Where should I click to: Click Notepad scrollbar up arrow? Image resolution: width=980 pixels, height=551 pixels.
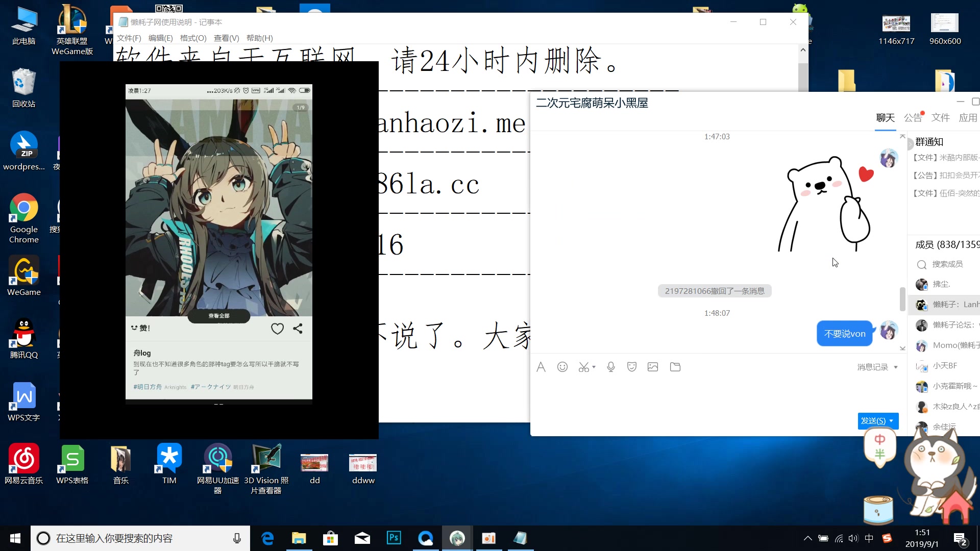(803, 50)
